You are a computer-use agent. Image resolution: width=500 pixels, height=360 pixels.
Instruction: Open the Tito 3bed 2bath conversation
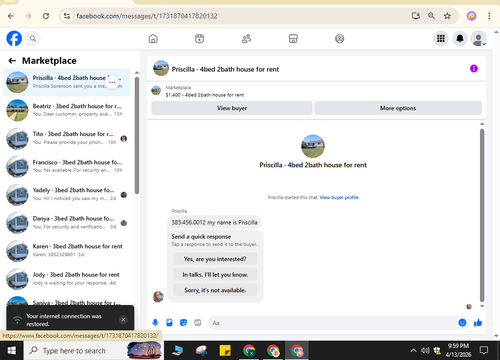67,138
